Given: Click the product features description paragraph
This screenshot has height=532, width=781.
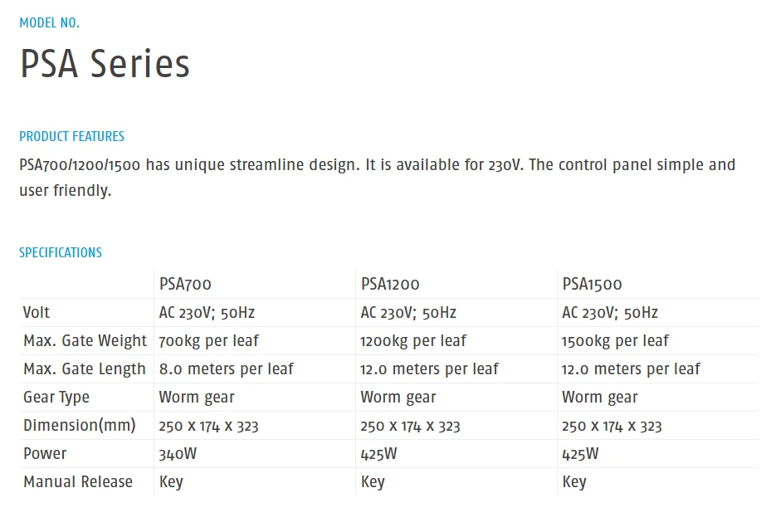Looking at the screenshot, I should tap(378, 178).
